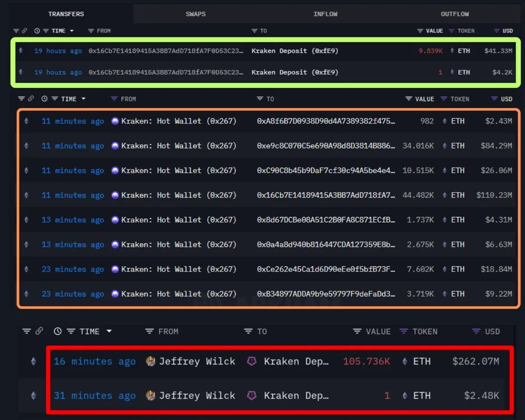Open address 0xC90C8b45b9DaF7cf30c94A5be4e4…

click(x=326, y=170)
